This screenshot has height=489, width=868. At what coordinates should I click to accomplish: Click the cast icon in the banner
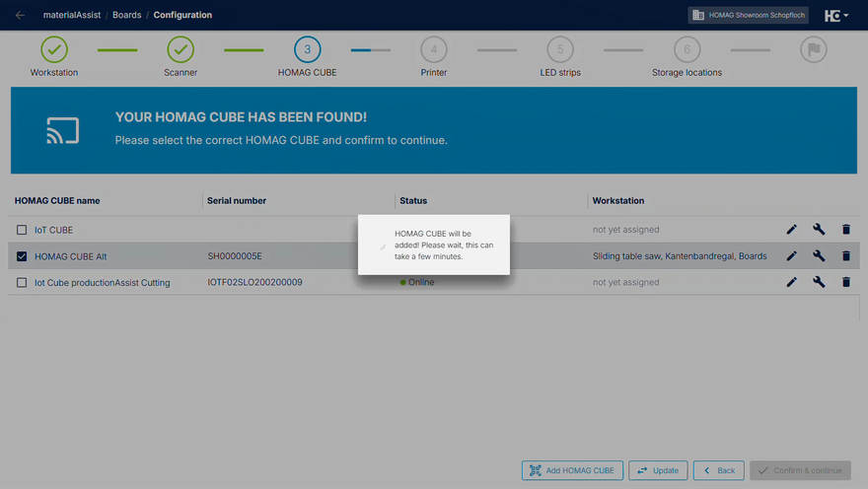click(62, 130)
